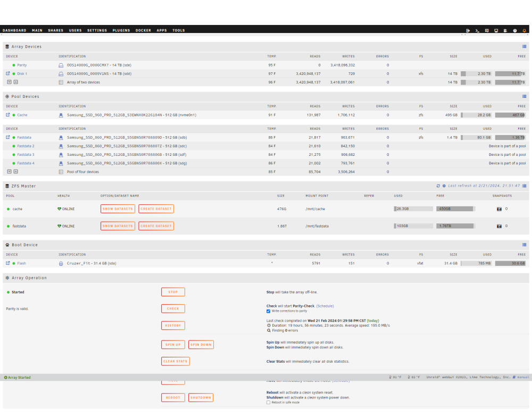Click the Cruzer_Fit flash drive icon

pyautogui.click(x=61, y=263)
